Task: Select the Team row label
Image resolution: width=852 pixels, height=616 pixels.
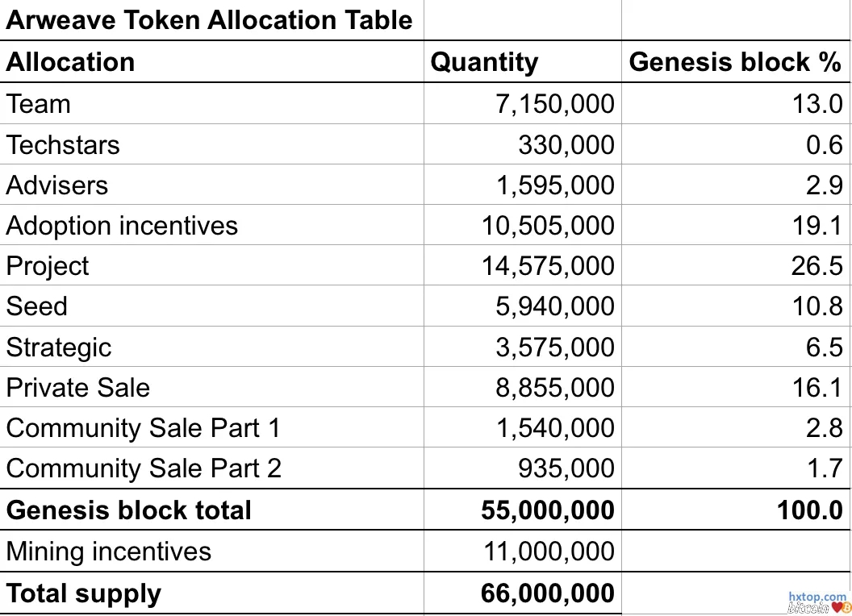Action: pos(39,104)
